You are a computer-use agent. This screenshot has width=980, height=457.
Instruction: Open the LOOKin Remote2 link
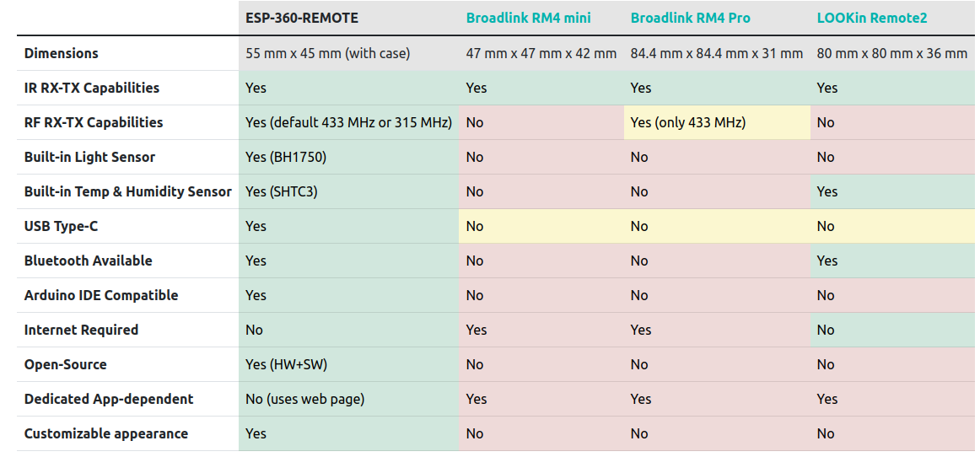(872, 19)
